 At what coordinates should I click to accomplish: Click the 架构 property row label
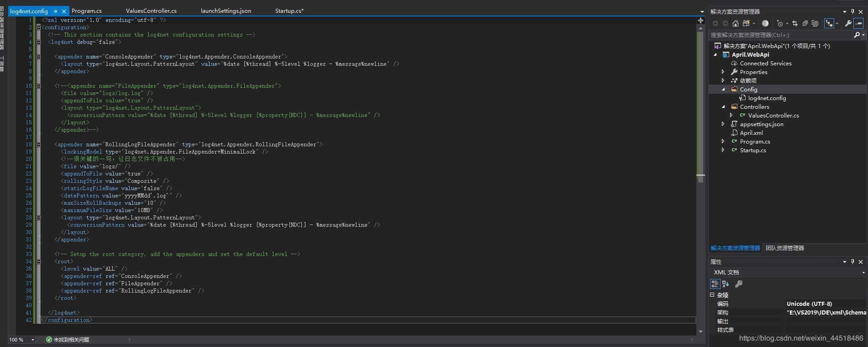(722, 313)
